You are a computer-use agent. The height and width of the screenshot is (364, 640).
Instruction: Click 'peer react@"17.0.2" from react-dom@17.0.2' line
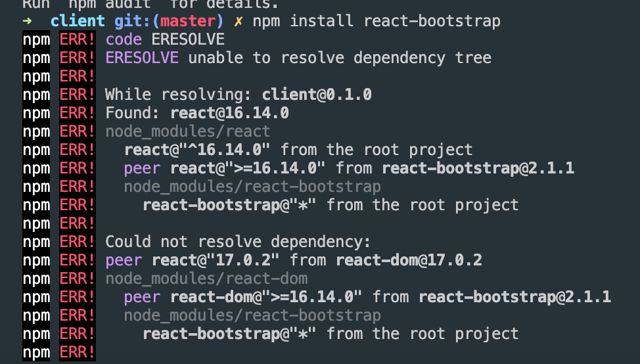click(x=294, y=260)
